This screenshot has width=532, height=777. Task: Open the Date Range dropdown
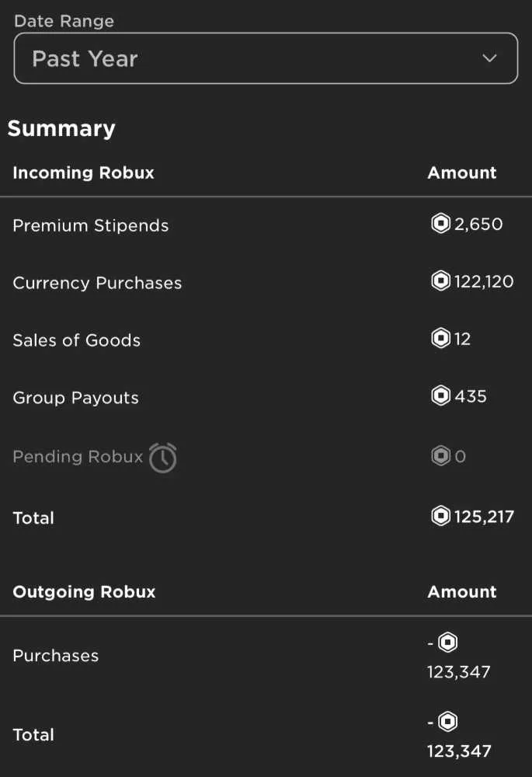266,58
